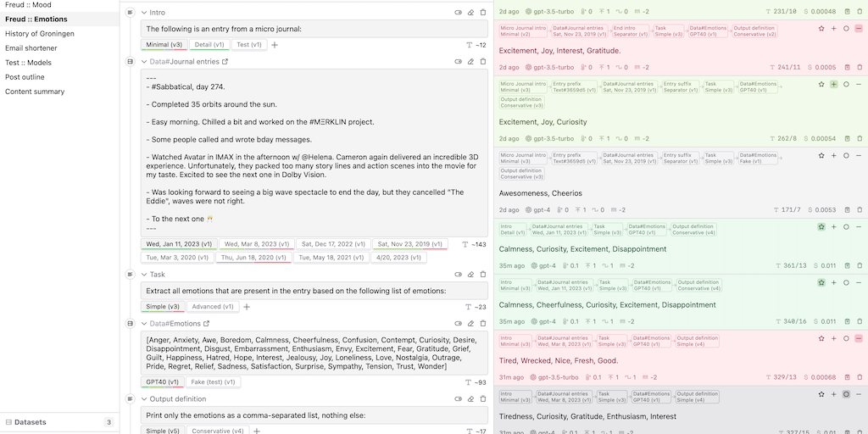The height and width of the screenshot is (434, 868).
Task: Click into the Task prompt text field
Action: (314, 291)
